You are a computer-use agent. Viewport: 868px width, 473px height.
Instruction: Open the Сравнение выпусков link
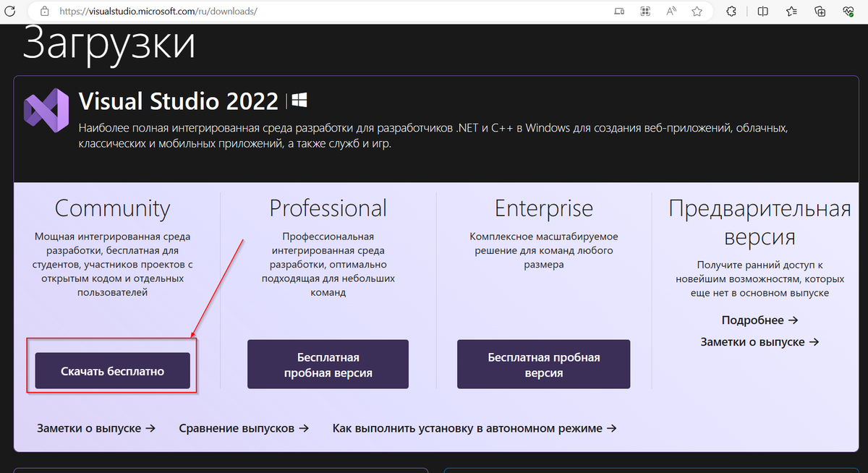[244, 428]
